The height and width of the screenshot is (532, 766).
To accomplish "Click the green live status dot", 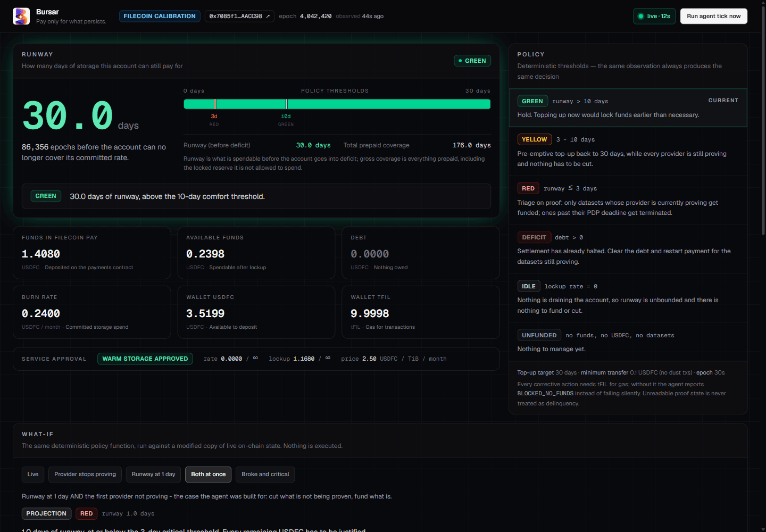I will pos(641,16).
